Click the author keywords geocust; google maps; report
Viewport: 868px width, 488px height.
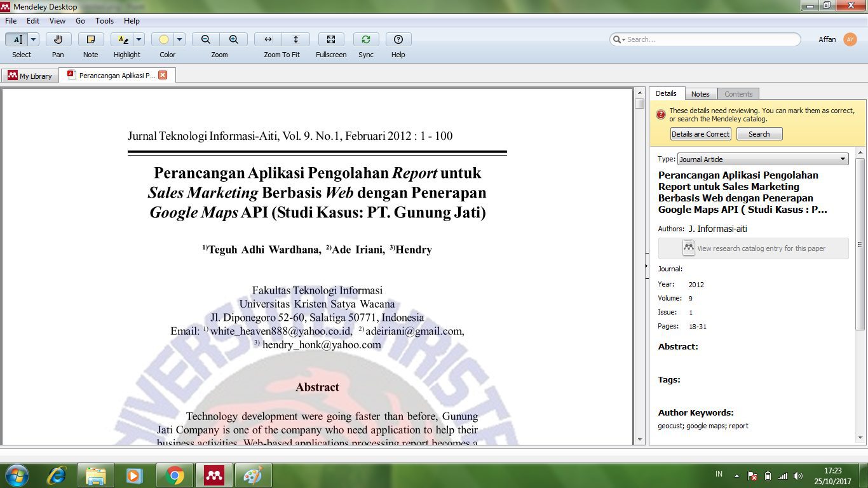tap(703, 426)
